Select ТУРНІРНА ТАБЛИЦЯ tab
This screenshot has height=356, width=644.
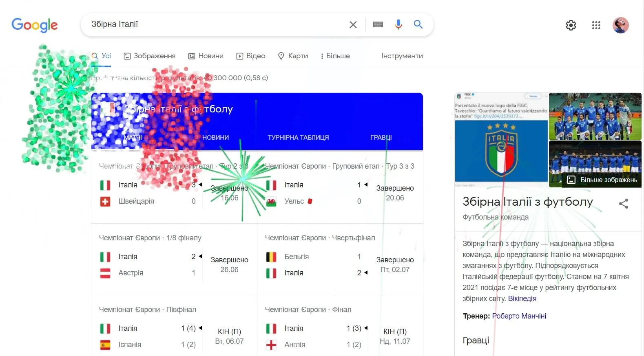tap(299, 137)
